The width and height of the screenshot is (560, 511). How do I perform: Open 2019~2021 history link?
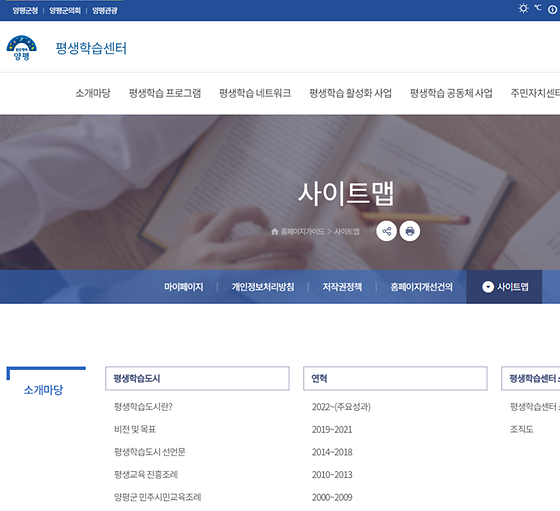[x=332, y=429]
